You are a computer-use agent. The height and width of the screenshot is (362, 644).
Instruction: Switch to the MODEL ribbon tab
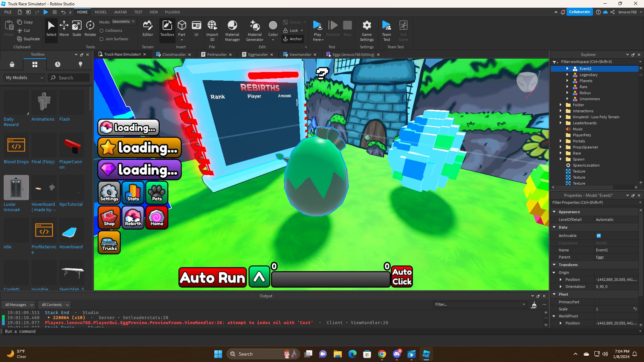101,12
